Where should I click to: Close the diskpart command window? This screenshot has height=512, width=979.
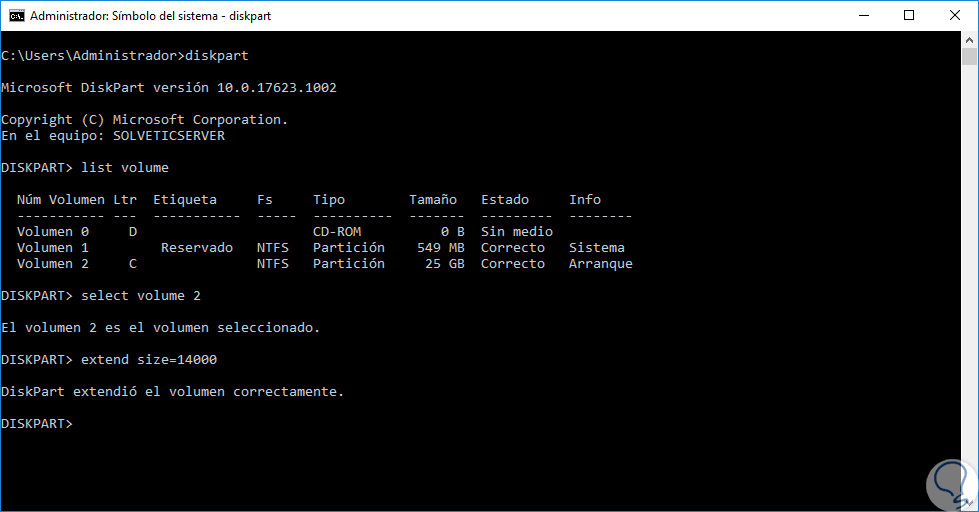pos(955,15)
